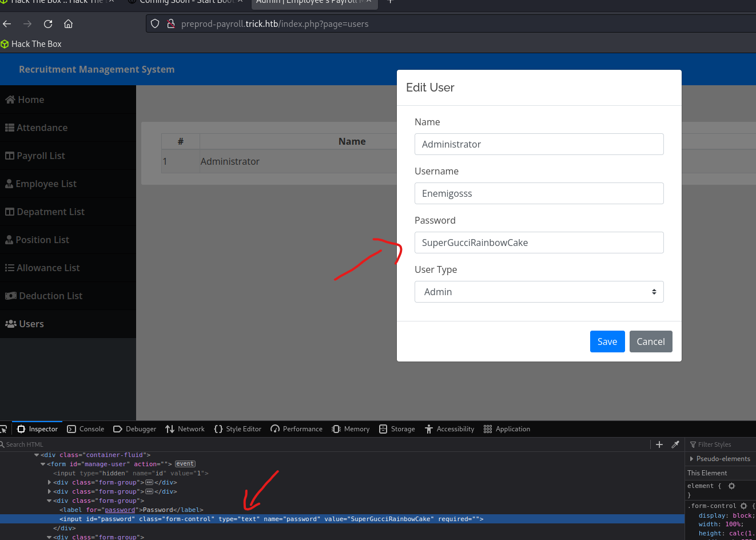The width and height of the screenshot is (756, 540).
Task: Reload the page with the refresh icon
Action: coord(48,24)
